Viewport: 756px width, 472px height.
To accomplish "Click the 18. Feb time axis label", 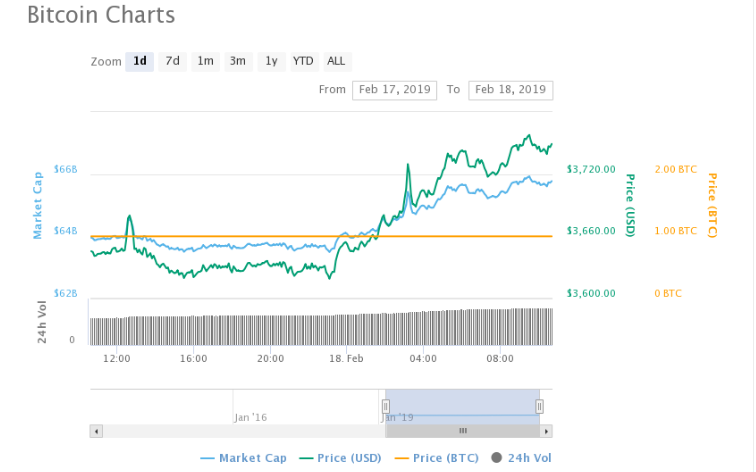I will 346,359.
